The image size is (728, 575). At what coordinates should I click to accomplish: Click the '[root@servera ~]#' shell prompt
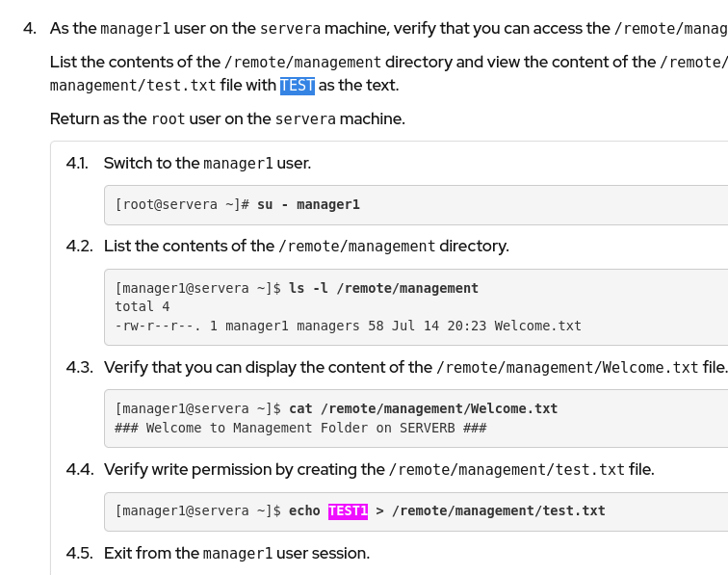tap(182, 204)
